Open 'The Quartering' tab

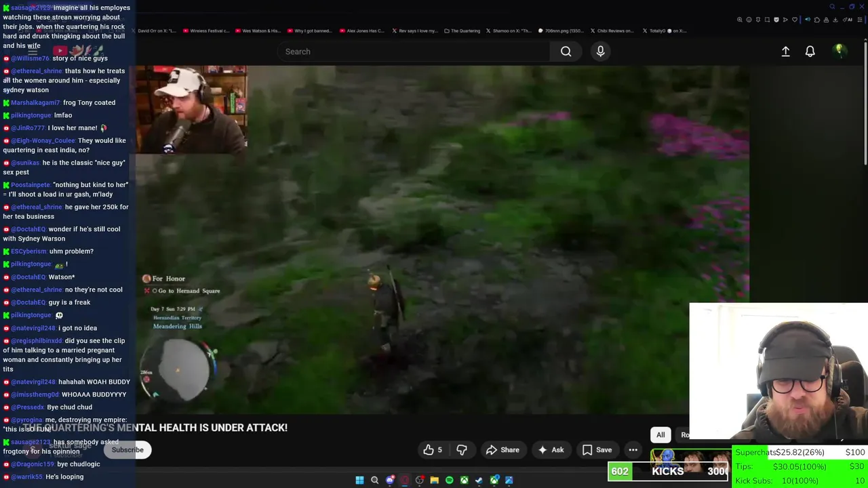point(462,30)
